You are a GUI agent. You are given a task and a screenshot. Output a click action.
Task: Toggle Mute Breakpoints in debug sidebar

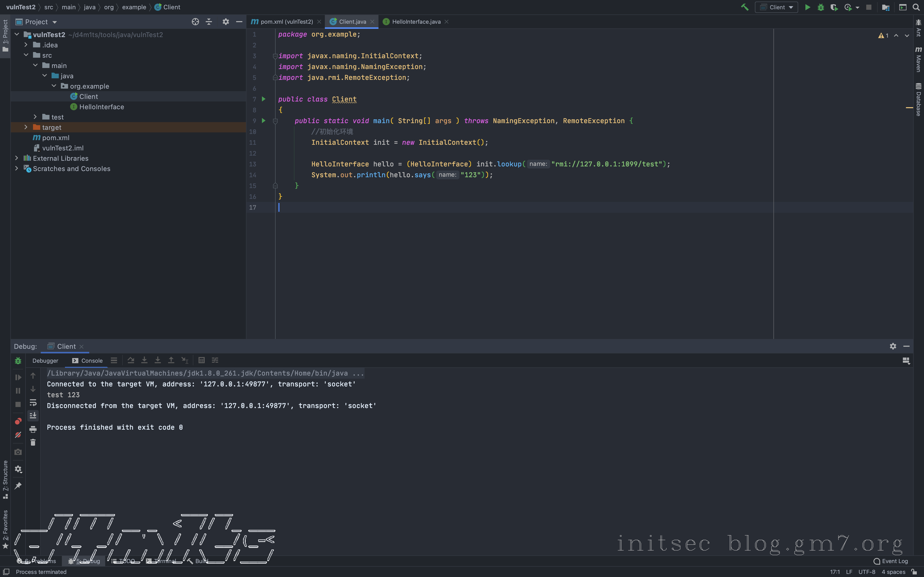click(18, 435)
